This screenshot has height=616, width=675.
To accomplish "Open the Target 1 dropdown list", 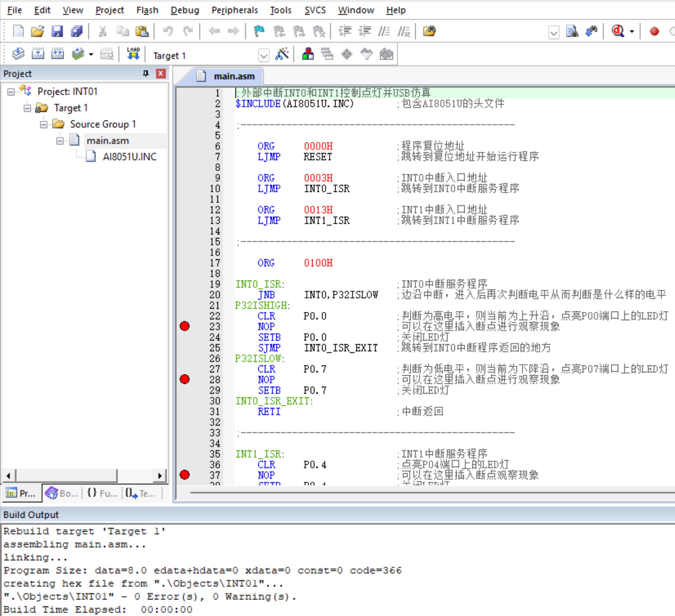I will tap(264, 55).
